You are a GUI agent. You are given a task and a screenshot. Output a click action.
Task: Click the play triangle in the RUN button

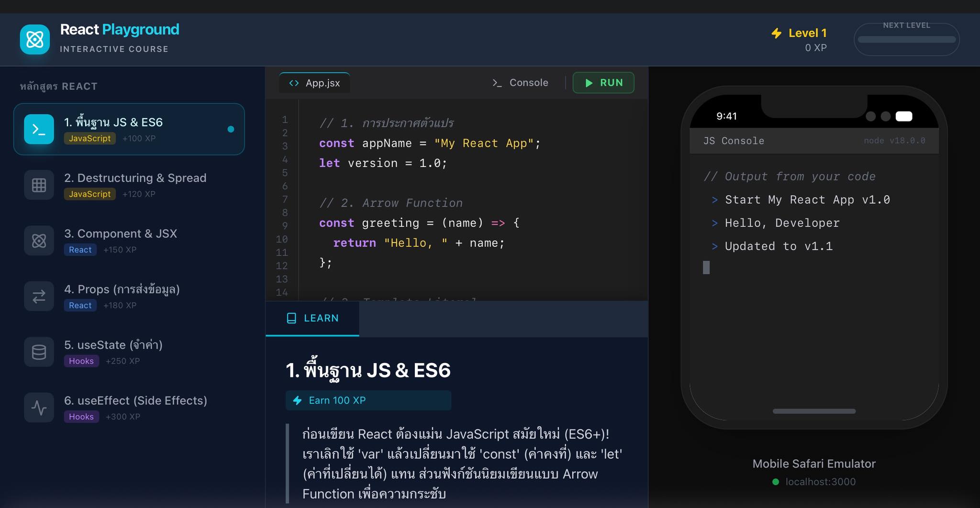click(589, 83)
